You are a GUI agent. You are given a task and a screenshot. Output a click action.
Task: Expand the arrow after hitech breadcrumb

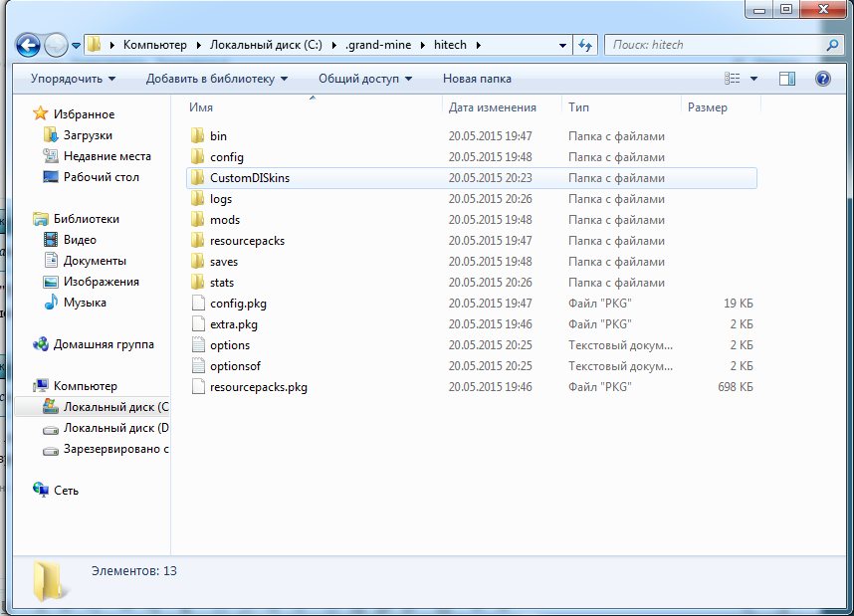[478, 45]
